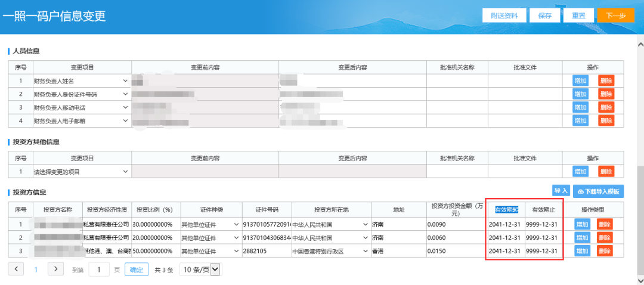Click 删除 for investor row 3
644x285 pixels.
[605, 250]
